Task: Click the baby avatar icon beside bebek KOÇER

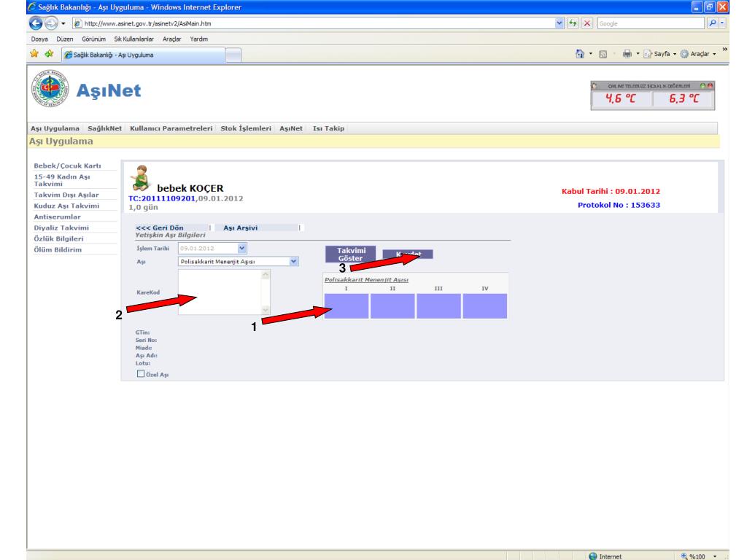Action: (x=140, y=178)
